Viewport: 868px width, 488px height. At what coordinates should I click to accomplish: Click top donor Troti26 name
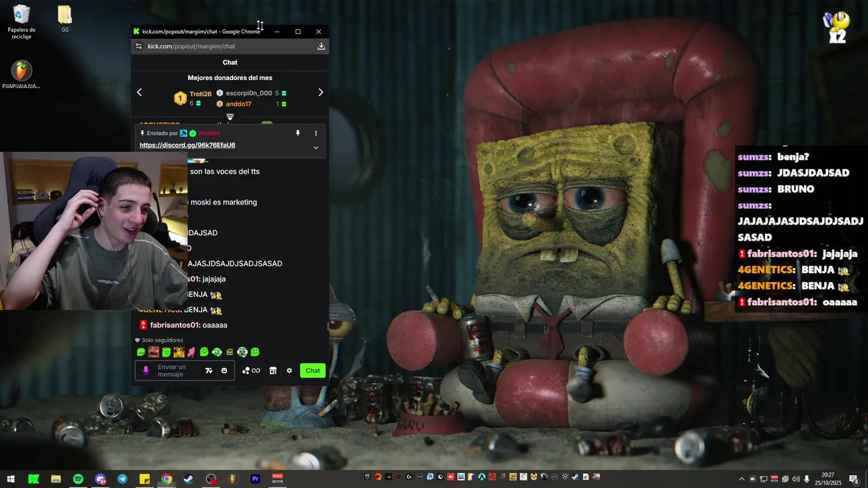tap(201, 94)
